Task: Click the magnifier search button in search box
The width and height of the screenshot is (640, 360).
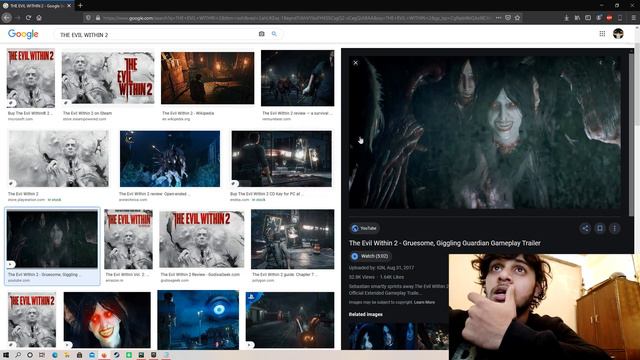Action: click(274, 34)
